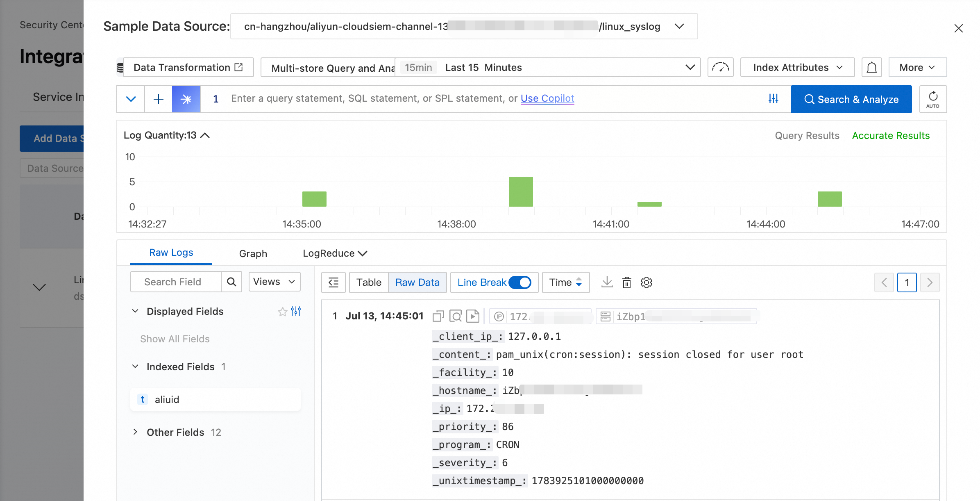Click the tallest green histogram bar
This screenshot has width=980, height=501.
521,191
